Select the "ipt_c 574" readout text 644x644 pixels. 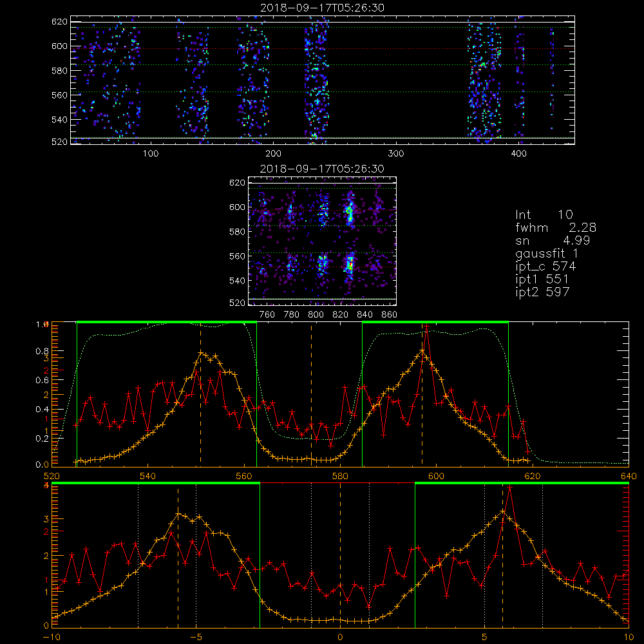coord(545,266)
